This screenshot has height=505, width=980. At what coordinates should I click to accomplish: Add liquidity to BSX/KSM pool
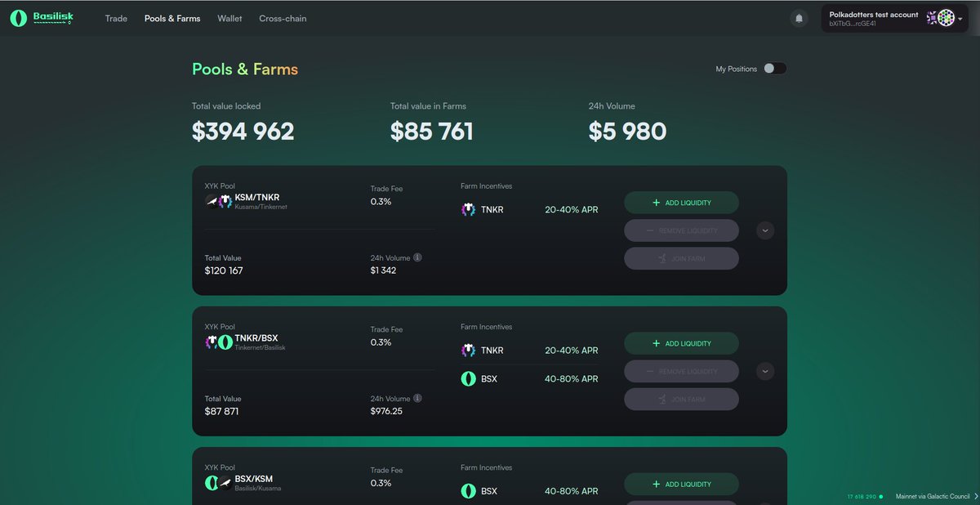pos(681,484)
